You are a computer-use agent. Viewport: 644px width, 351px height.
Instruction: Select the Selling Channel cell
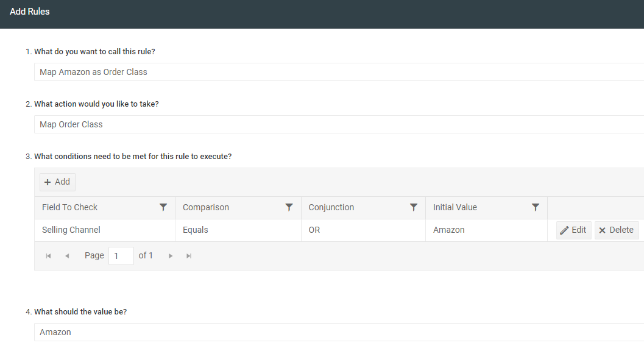[x=105, y=230]
